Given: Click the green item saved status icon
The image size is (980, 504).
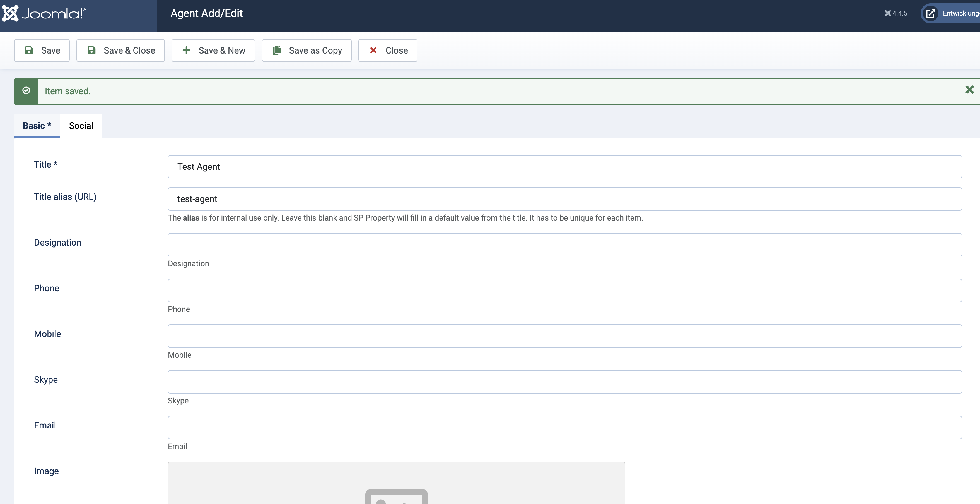Looking at the screenshot, I should 26,91.
